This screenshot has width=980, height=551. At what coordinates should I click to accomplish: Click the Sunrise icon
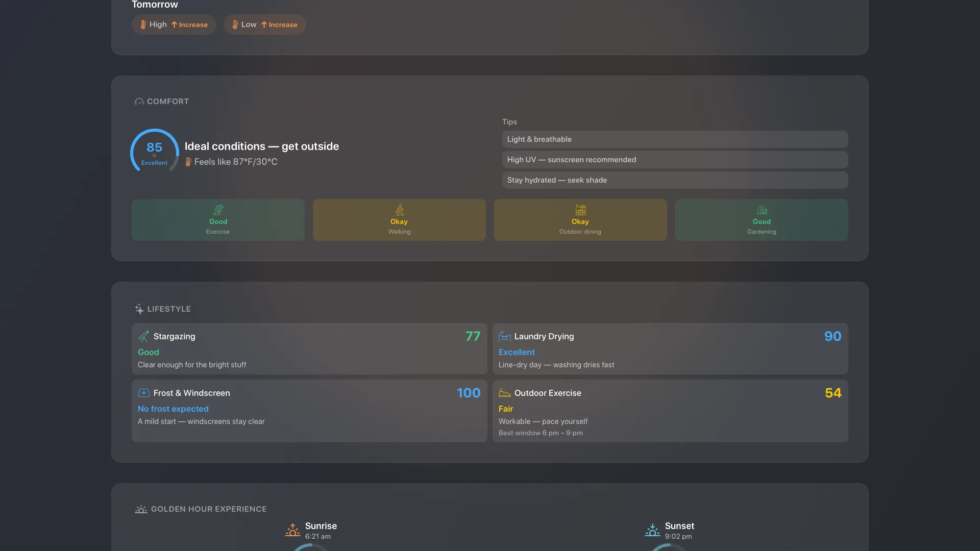pos(292,531)
